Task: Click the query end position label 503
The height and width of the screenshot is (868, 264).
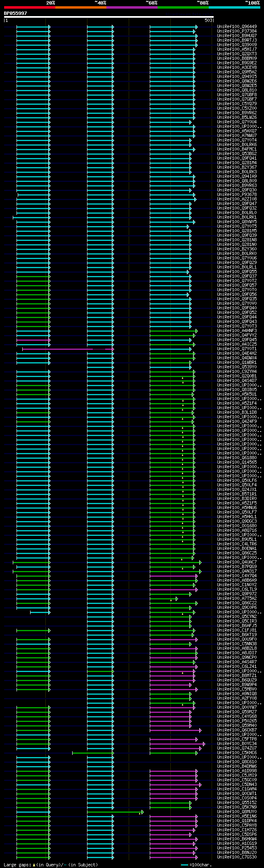Action: pyautogui.click(x=208, y=20)
